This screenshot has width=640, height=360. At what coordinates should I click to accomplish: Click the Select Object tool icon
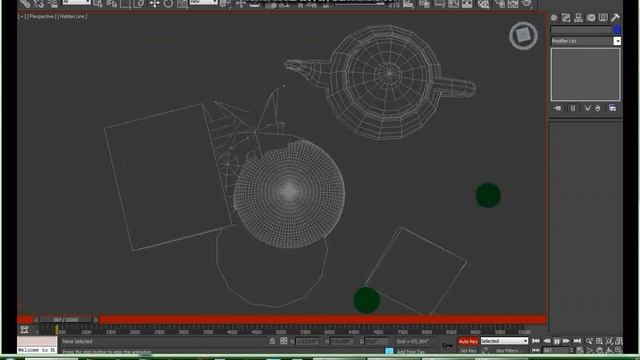click(x=98, y=4)
